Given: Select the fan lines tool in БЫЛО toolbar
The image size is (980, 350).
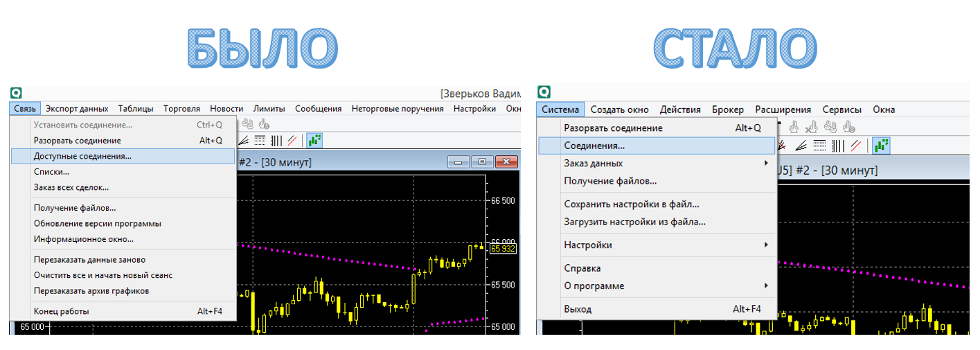Looking at the screenshot, I should tap(244, 141).
